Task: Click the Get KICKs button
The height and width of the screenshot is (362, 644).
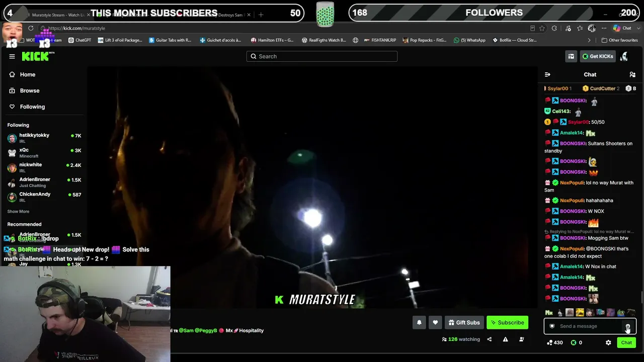Action: coord(598,56)
